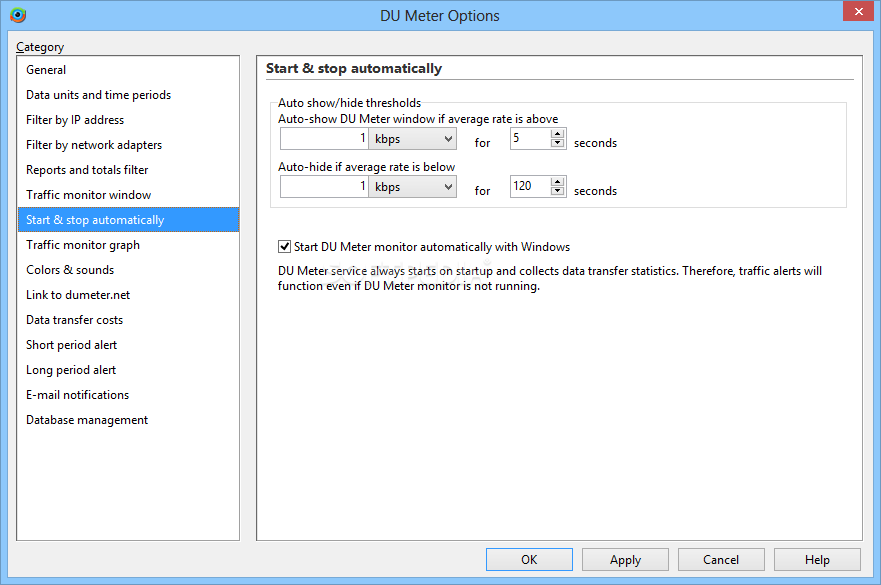This screenshot has width=881, height=585.
Task: Select Start & stop automatically category
Action: tap(128, 220)
